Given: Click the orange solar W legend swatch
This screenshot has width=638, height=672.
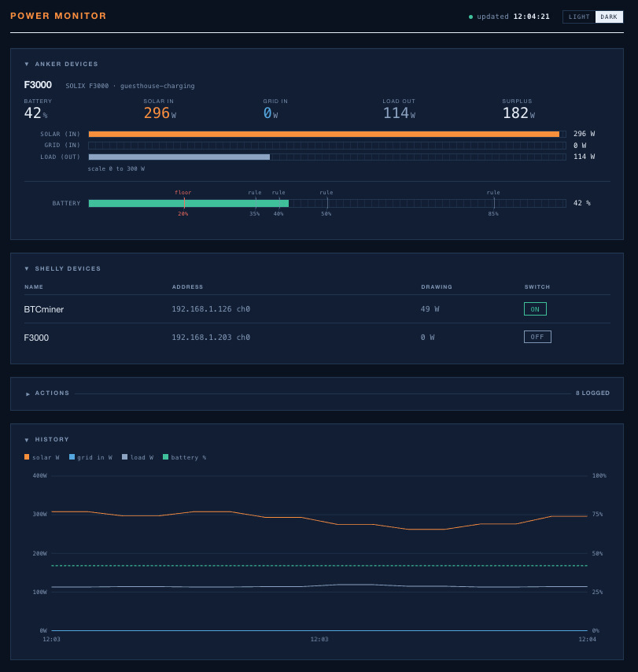Looking at the screenshot, I should pyautogui.click(x=27, y=457).
